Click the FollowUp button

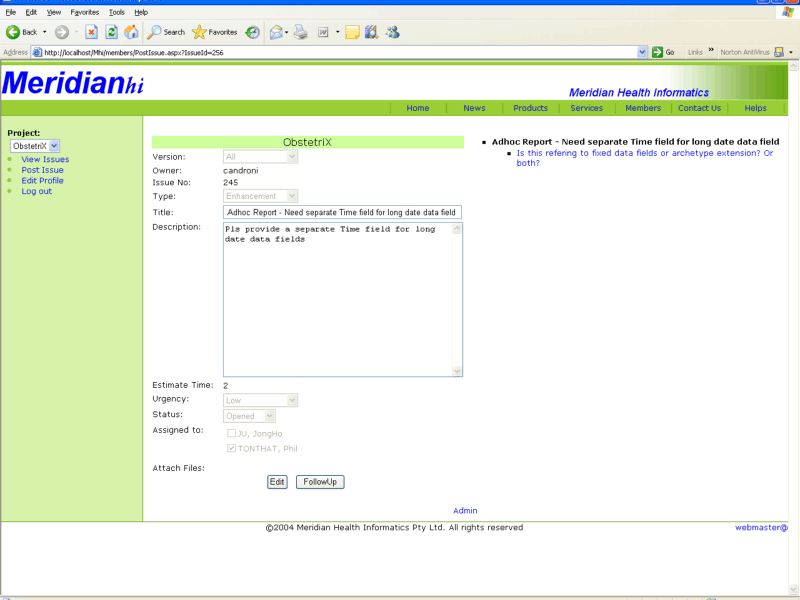tap(319, 482)
